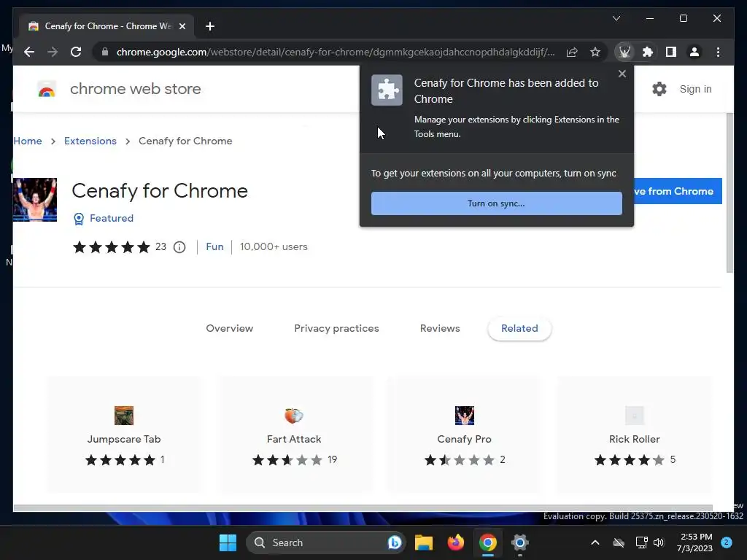The image size is (747, 560).
Task: Close the Cenafy for Chrome tab
Action: 182,26
